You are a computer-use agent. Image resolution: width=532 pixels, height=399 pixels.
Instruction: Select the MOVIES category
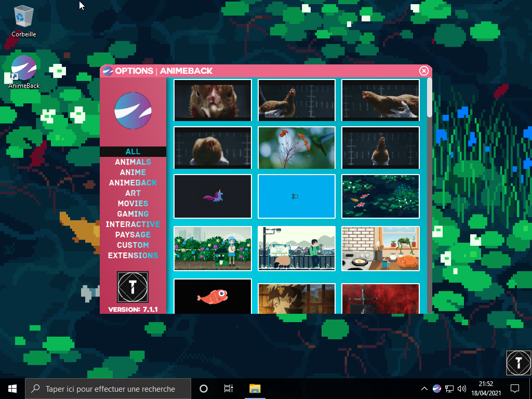(x=133, y=204)
